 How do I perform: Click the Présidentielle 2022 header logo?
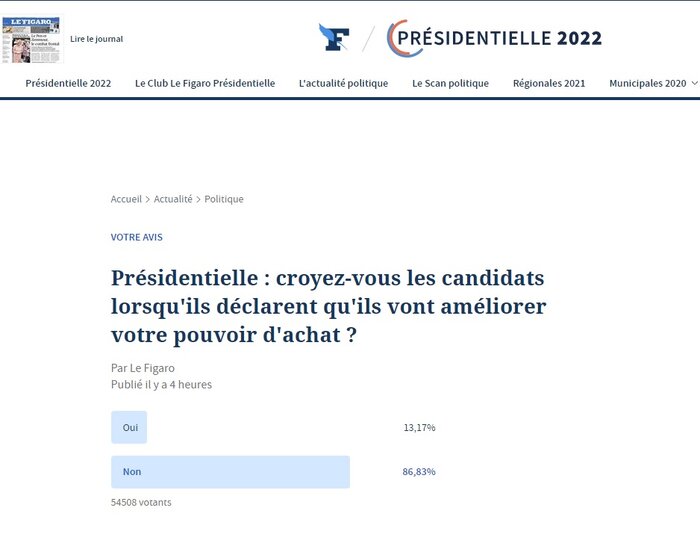click(495, 38)
